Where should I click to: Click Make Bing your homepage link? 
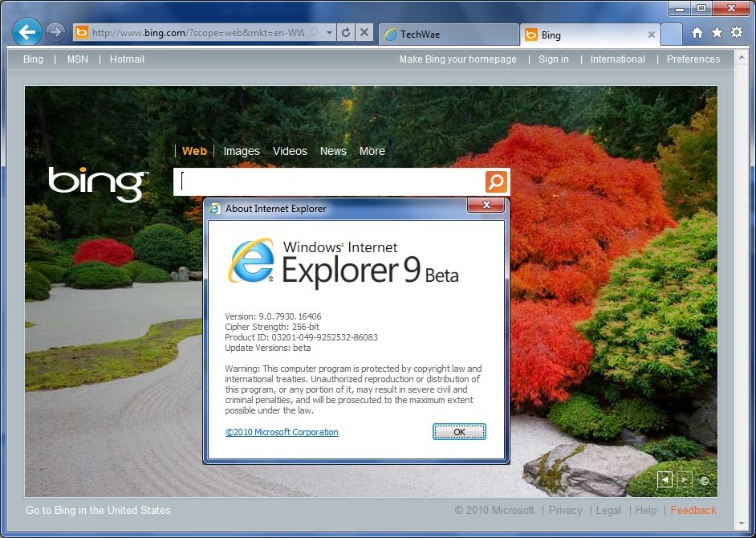coord(457,59)
